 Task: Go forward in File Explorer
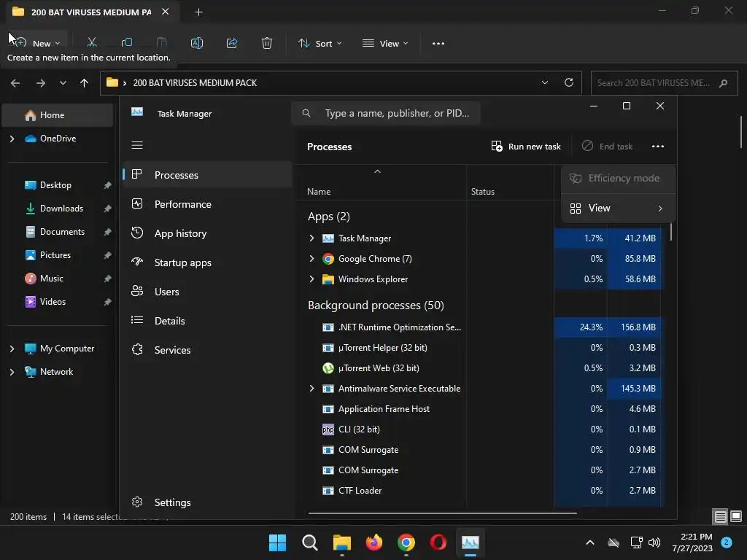coord(41,83)
